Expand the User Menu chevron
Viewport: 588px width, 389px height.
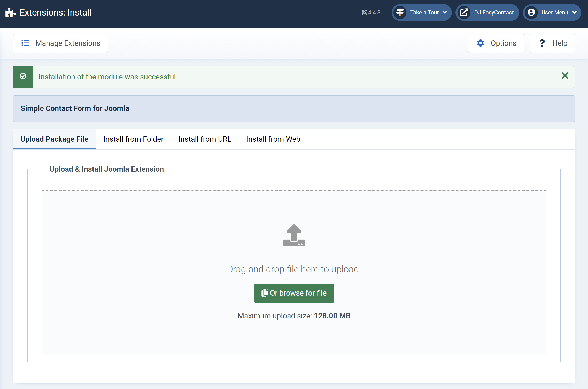pos(574,12)
